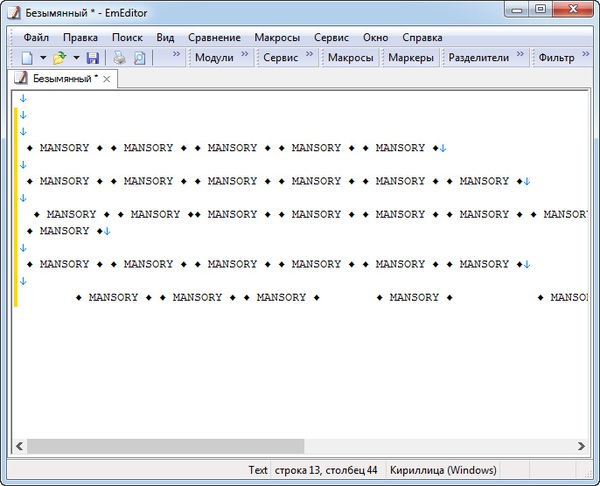Click the Print preview icon
The width and height of the screenshot is (600, 486).
[140, 58]
